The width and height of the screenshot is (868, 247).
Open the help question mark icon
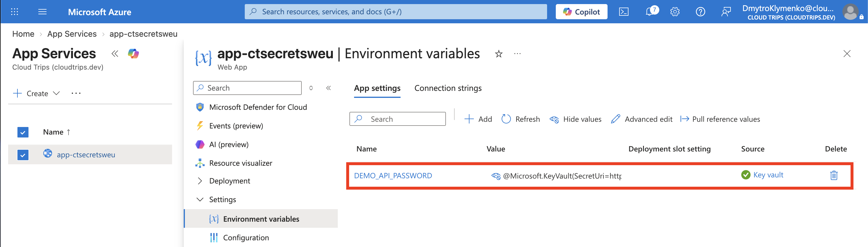point(700,12)
